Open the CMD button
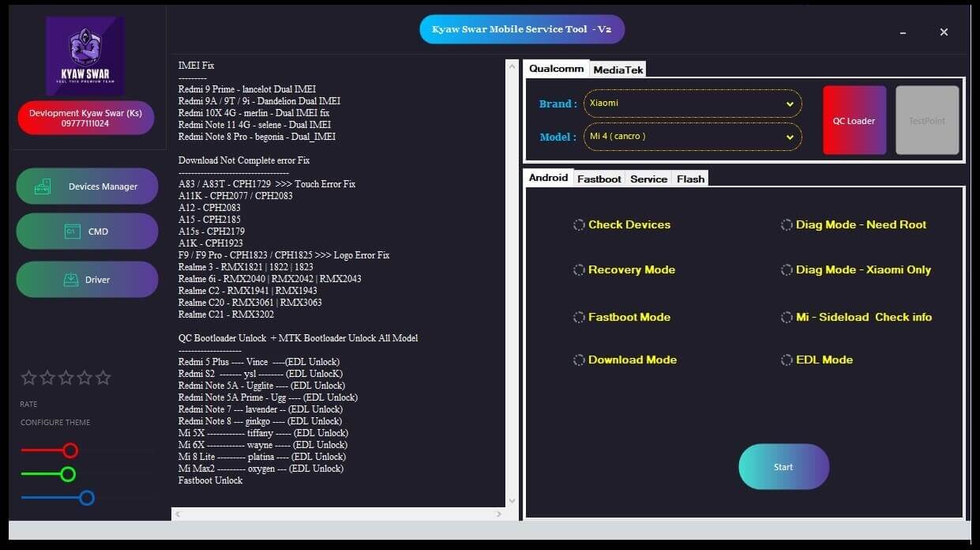 click(x=87, y=232)
